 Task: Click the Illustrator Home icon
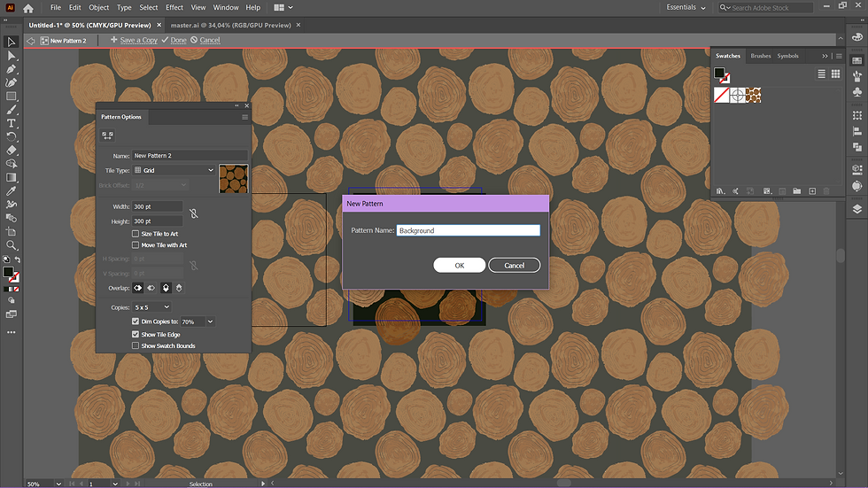[x=28, y=8]
